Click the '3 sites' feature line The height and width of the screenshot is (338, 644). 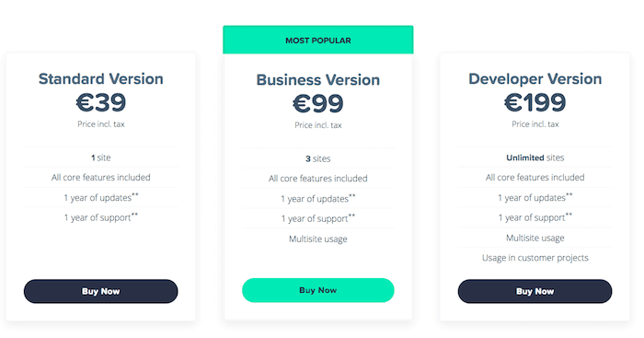pyautogui.click(x=318, y=158)
